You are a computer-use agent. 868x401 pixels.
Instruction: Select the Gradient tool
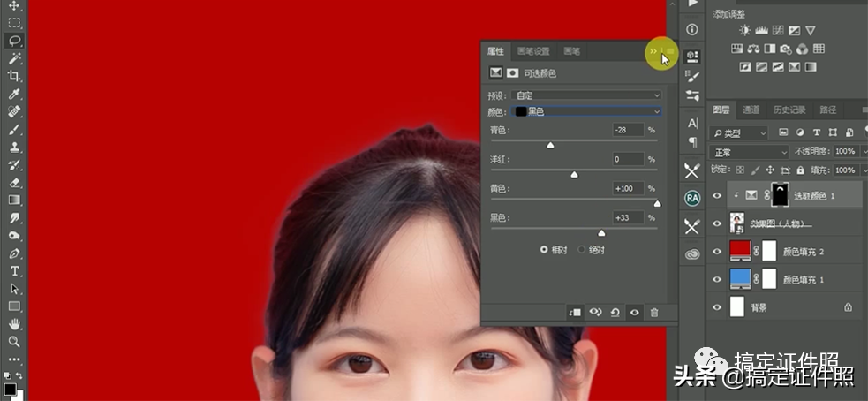pyautogui.click(x=14, y=200)
